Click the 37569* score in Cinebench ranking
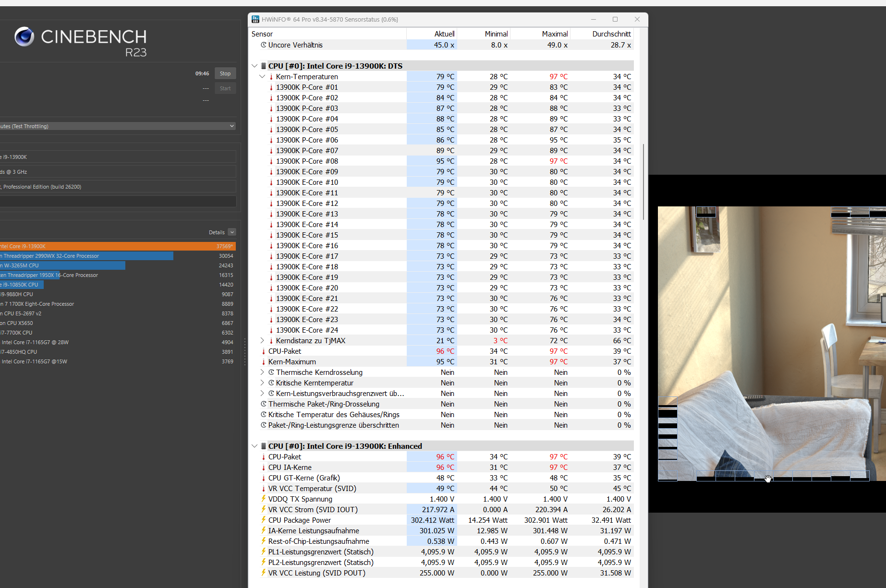886x588 pixels. 225,246
